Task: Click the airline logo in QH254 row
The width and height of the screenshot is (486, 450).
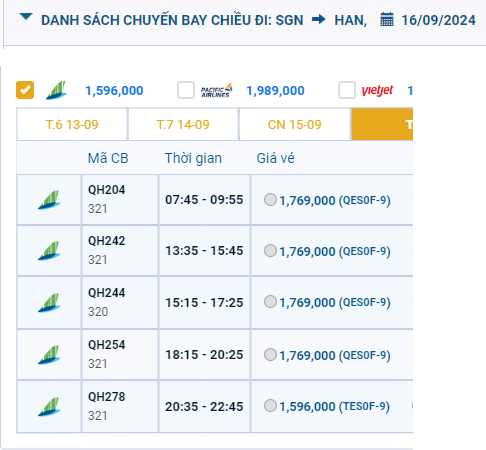Action: [49, 355]
